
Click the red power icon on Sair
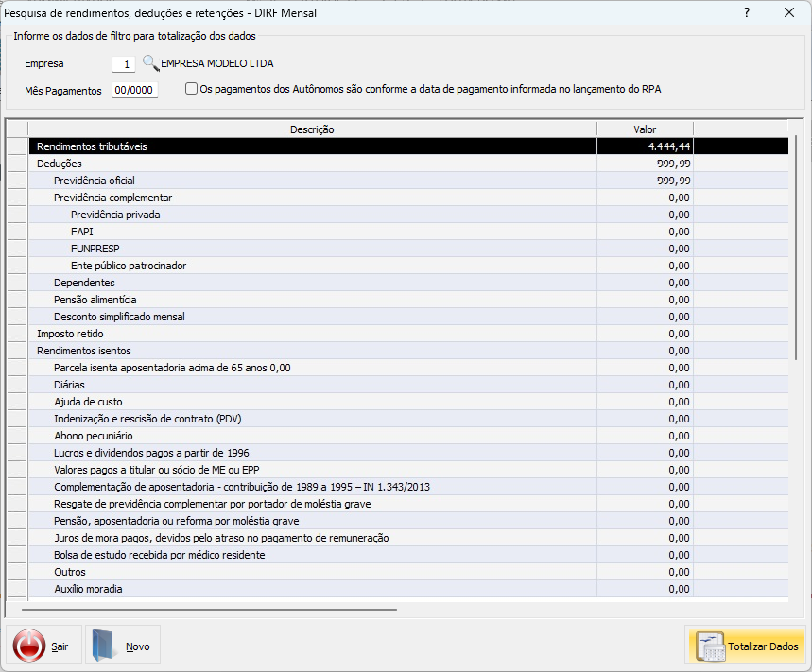point(29,646)
